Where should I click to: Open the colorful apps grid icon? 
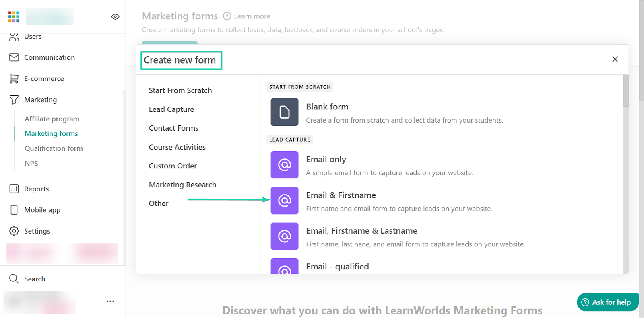14,16
